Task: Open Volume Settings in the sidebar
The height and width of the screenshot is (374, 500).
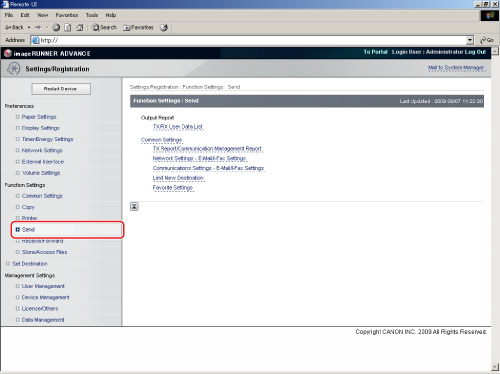Action: click(x=41, y=173)
